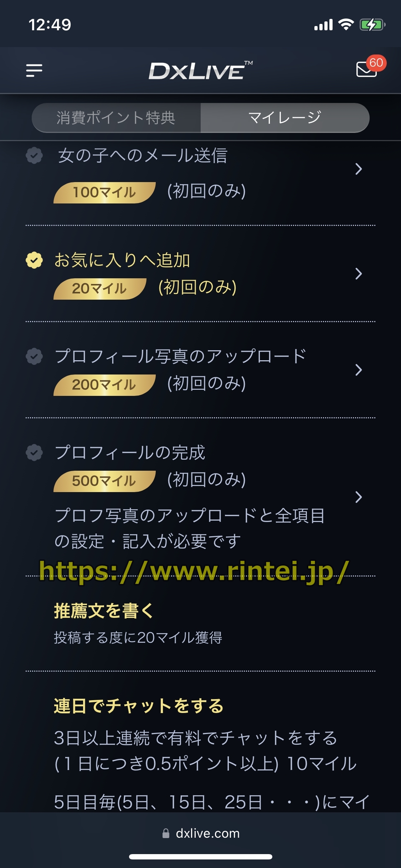This screenshot has width=401, height=868.
Task: Open the 推薦文を書く link
Action: [104, 611]
